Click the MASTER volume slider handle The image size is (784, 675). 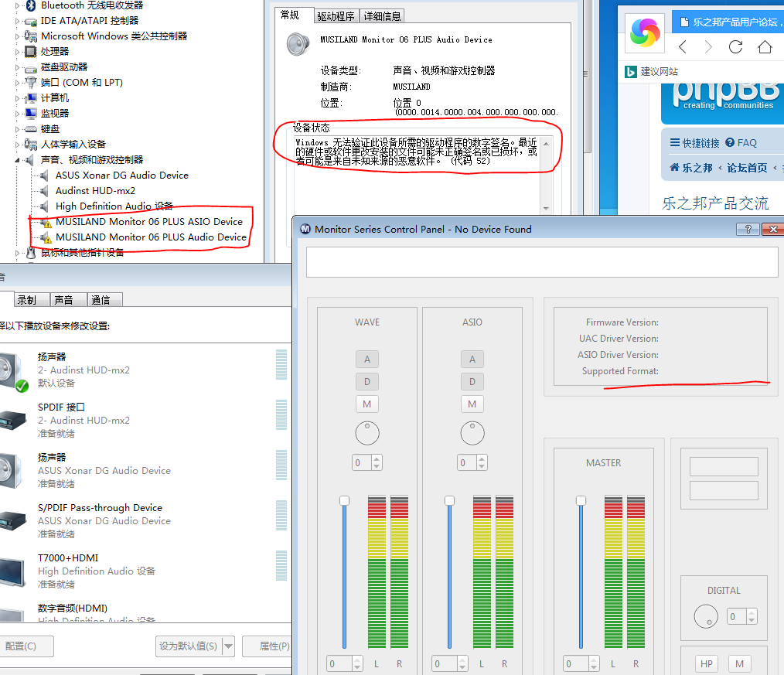tap(581, 501)
